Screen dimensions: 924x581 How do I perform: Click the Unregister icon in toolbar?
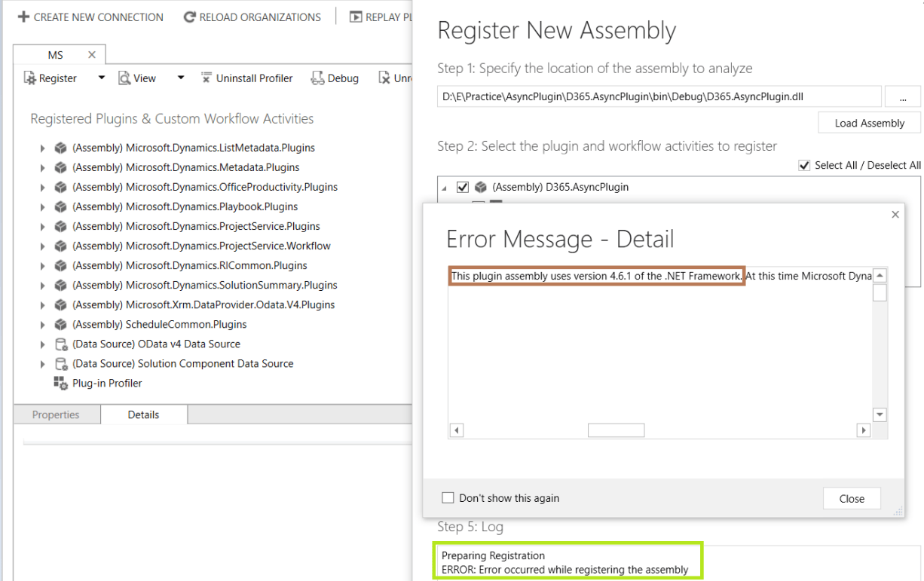(x=384, y=78)
